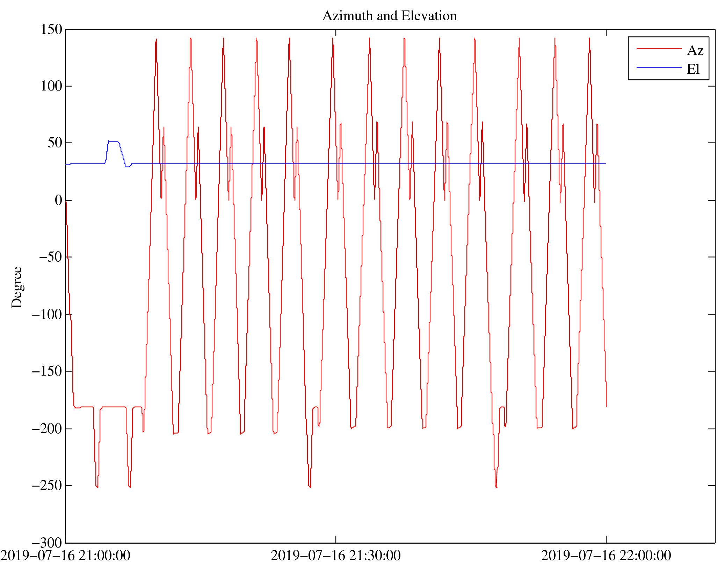Select the −200 y-axis tick label

coord(47,429)
